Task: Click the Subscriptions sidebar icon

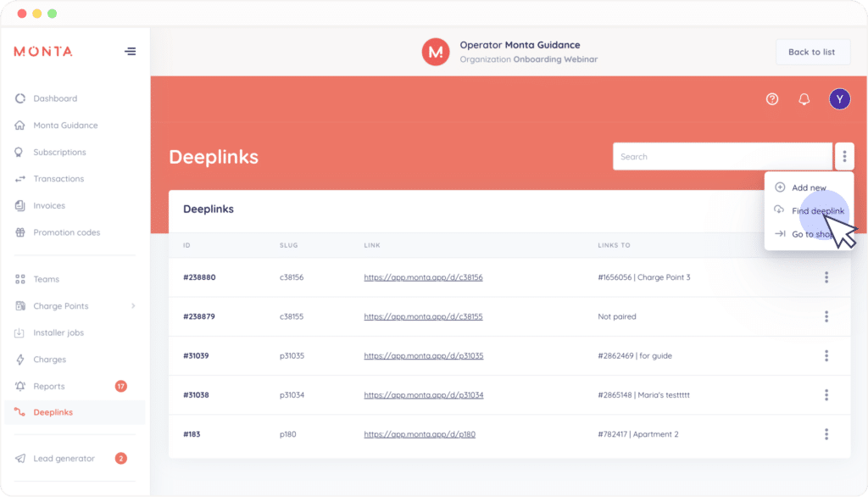Action: pyautogui.click(x=19, y=153)
